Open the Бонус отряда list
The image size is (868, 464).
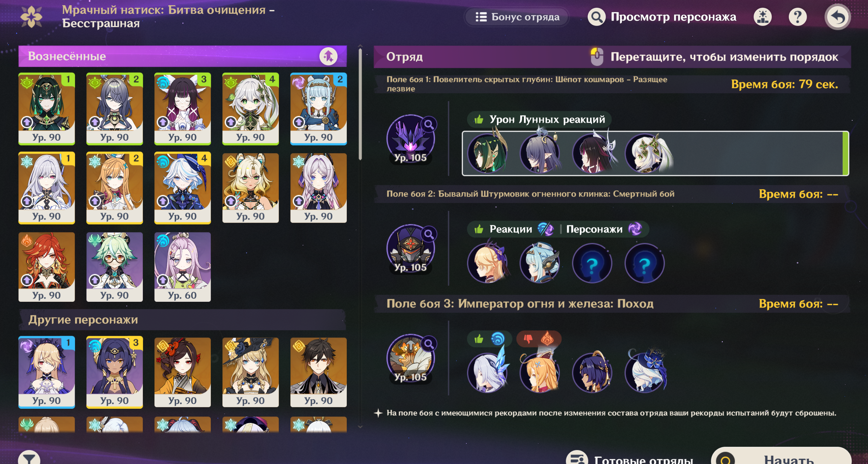tap(517, 17)
